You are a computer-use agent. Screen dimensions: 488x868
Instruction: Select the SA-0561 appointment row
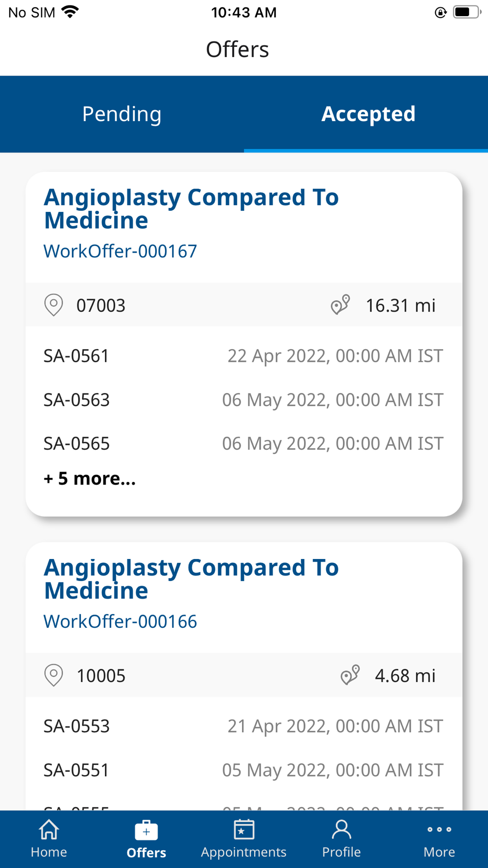coord(243,356)
